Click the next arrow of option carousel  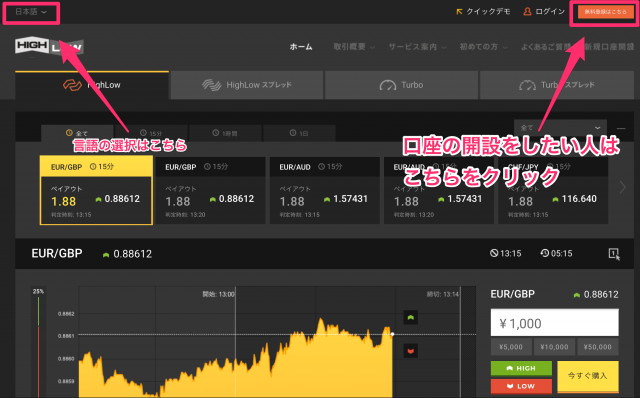click(622, 187)
